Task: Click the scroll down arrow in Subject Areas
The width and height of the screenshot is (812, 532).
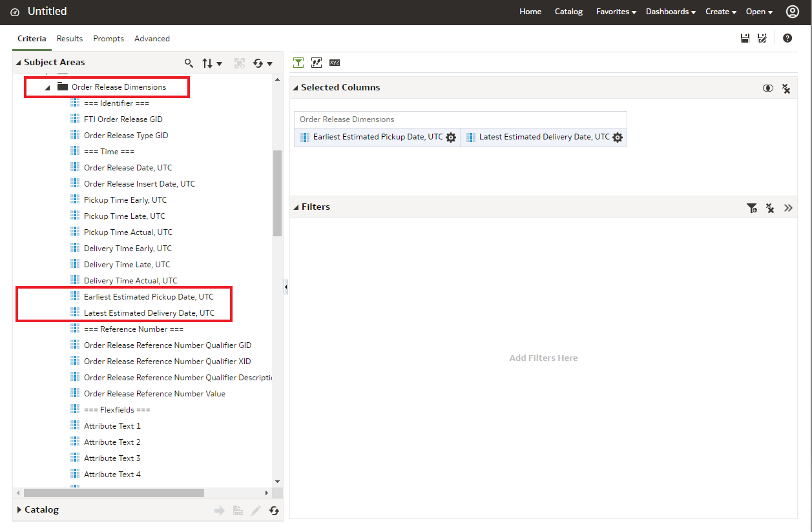Action: click(278, 482)
